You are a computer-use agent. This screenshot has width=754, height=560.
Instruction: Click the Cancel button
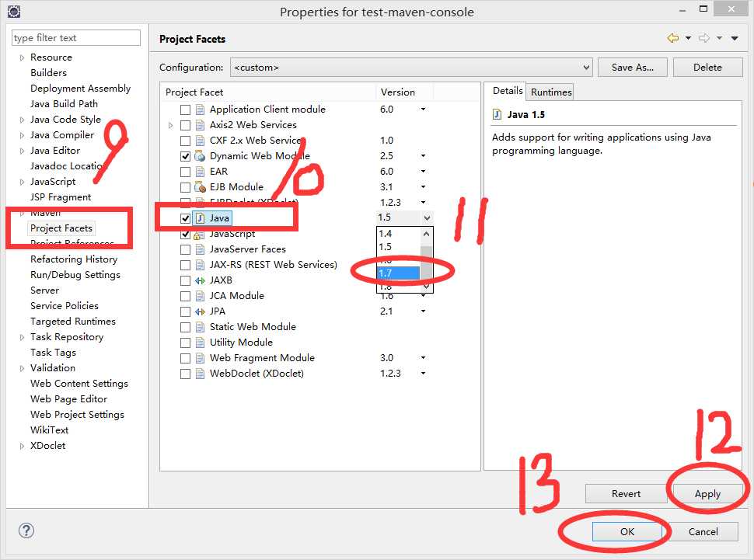703,531
